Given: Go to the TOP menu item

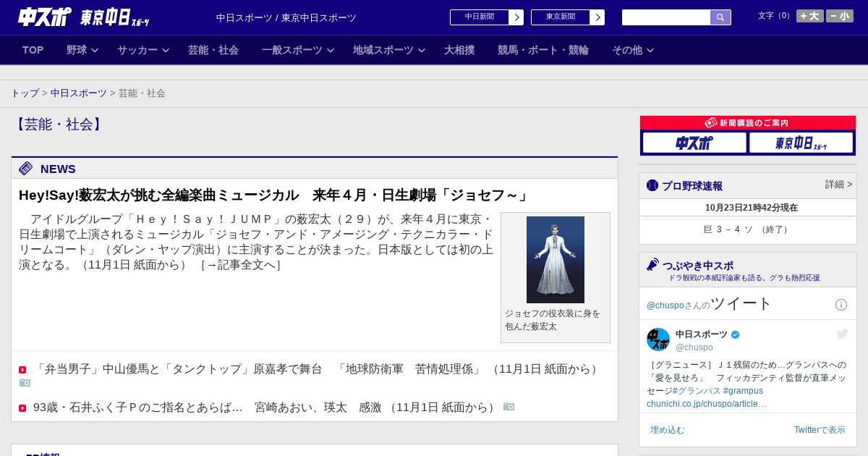Looking at the screenshot, I should click(33, 50).
